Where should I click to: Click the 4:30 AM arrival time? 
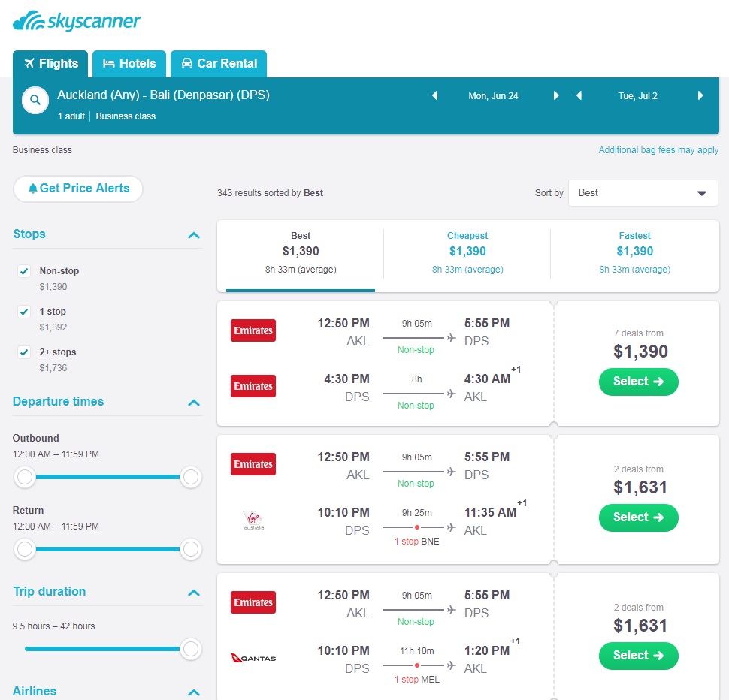pos(487,379)
